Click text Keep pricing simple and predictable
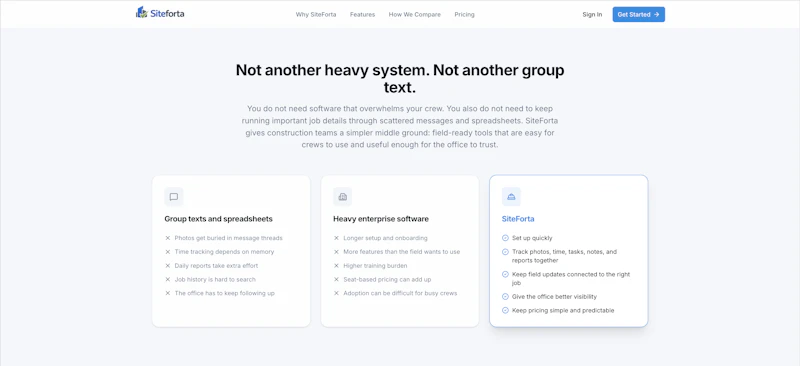This screenshot has height=366, width=800. [563, 310]
